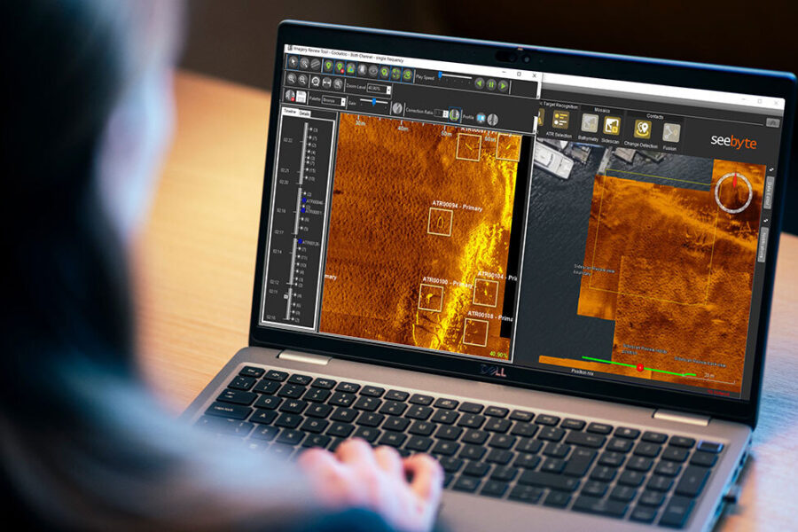
Task: Click the Gain slider handle
Action: (x=374, y=101)
